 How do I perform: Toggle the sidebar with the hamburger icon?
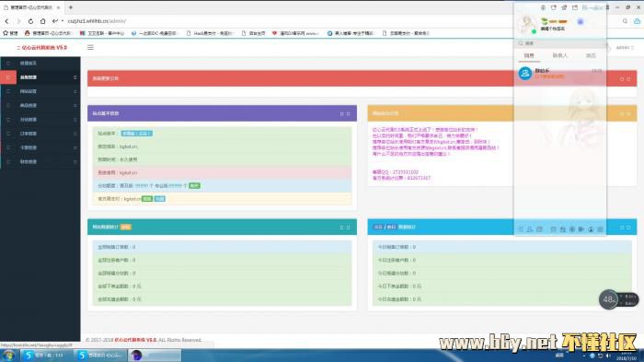[x=90, y=47]
